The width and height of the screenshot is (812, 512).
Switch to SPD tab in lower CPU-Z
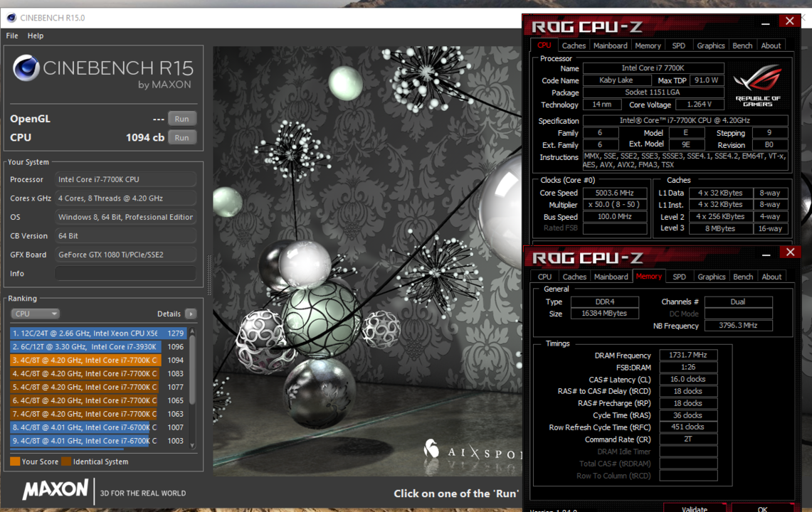click(x=680, y=277)
